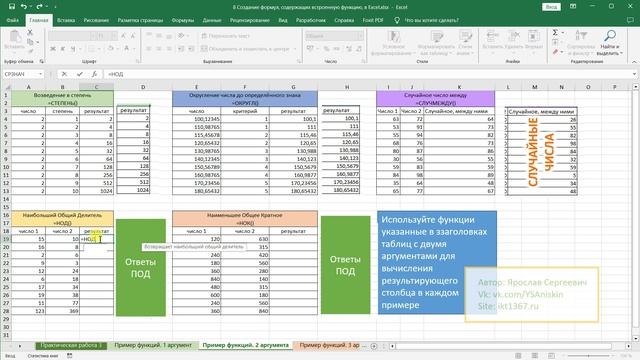
Task: Switch to the Формулы ribbon tab
Action: [182, 20]
